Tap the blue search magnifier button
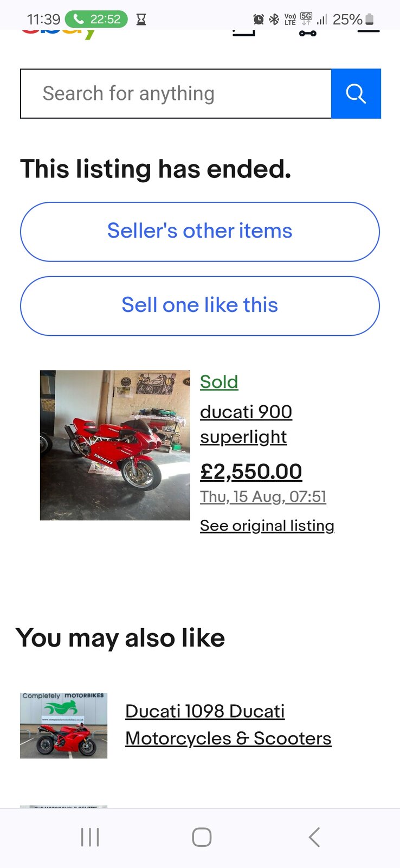 [x=356, y=93]
